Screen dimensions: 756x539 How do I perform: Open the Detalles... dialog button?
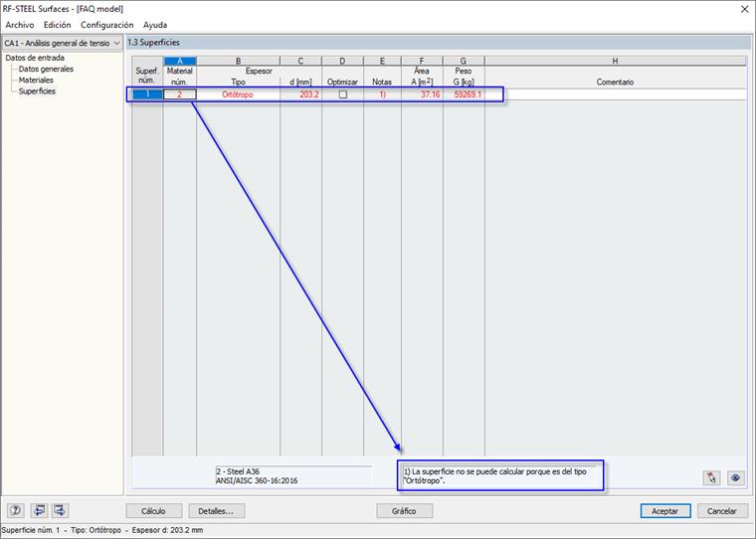[x=216, y=511]
